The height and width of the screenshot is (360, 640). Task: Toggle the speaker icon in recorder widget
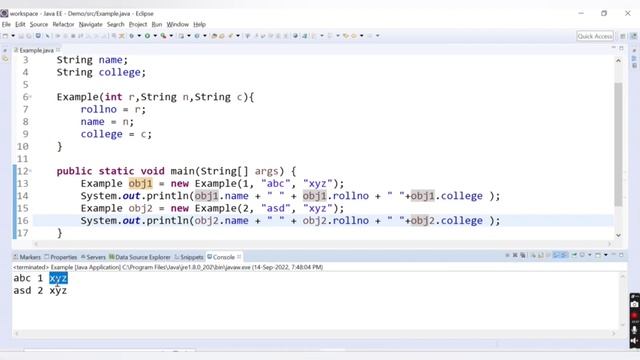click(634, 341)
